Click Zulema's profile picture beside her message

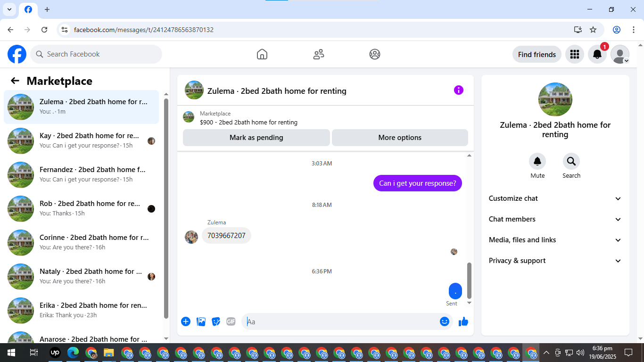click(191, 237)
